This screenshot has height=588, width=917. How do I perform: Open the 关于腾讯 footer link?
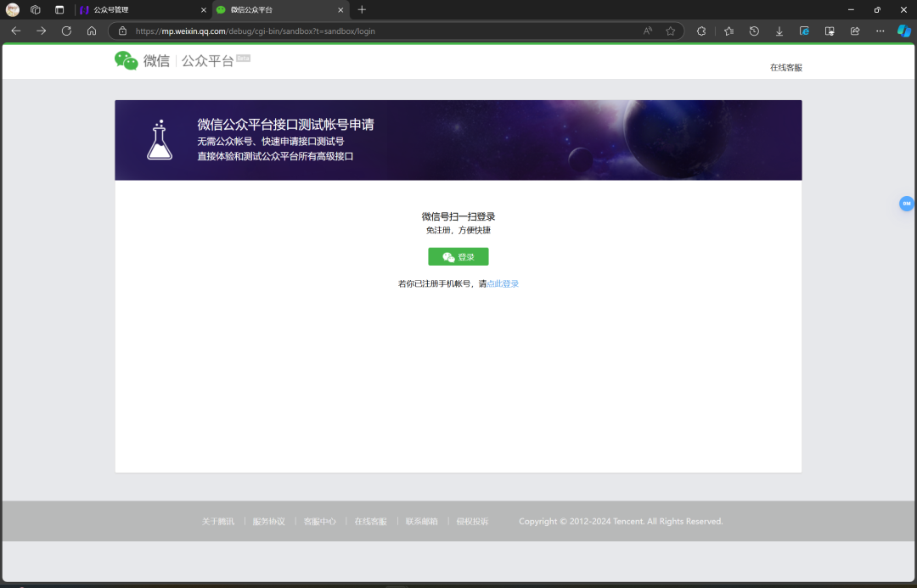point(217,521)
